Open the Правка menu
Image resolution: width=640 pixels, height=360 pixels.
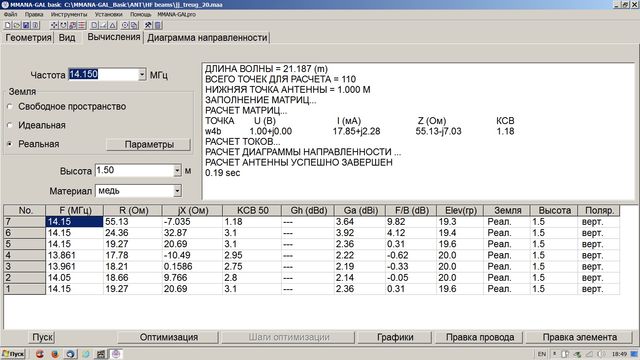[x=34, y=14]
